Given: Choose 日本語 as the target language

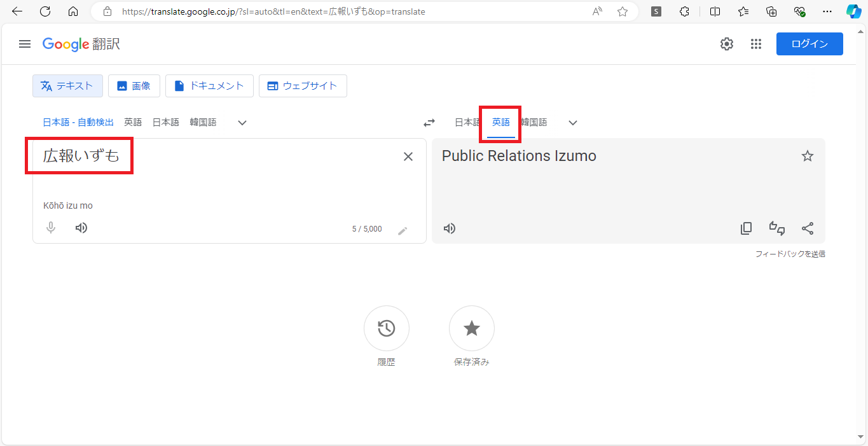Looking at the screenshot, I should click(x=468, y=122).
